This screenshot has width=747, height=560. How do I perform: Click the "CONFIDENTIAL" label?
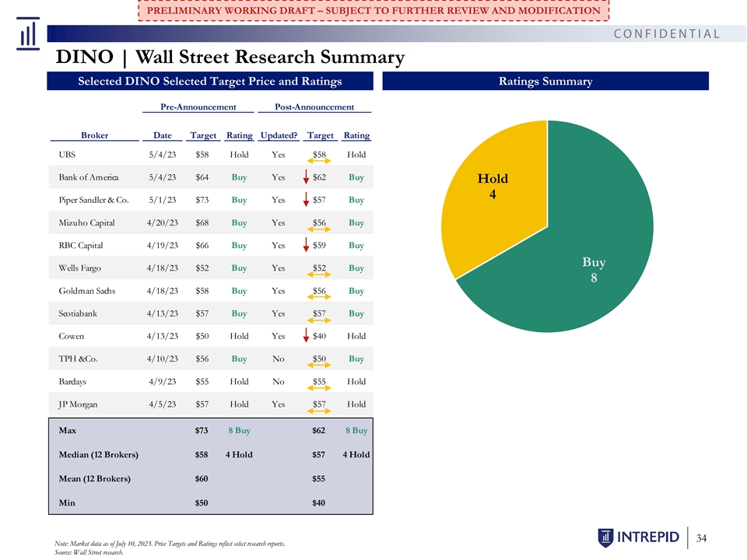pos(667,33)
